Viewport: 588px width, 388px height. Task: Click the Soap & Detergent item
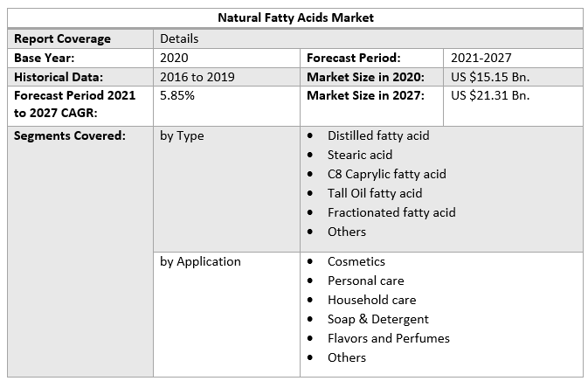(377, 319)
